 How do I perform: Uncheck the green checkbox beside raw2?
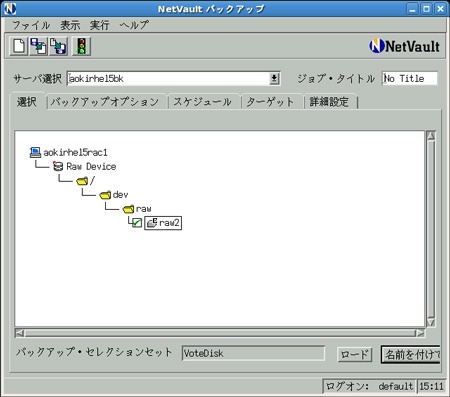[137, 223]
